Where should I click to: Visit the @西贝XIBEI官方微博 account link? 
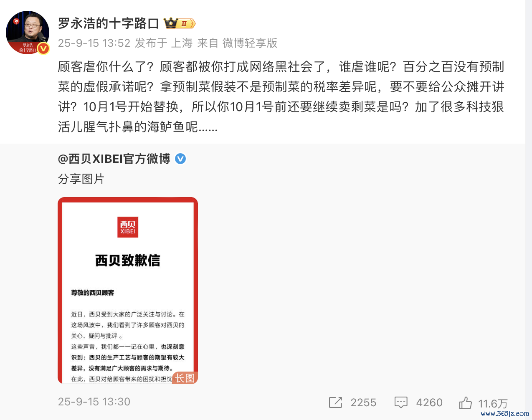click(x=114, y=159)
